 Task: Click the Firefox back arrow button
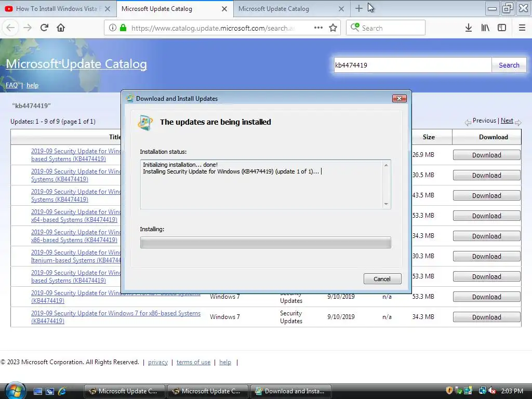[10, 28]
